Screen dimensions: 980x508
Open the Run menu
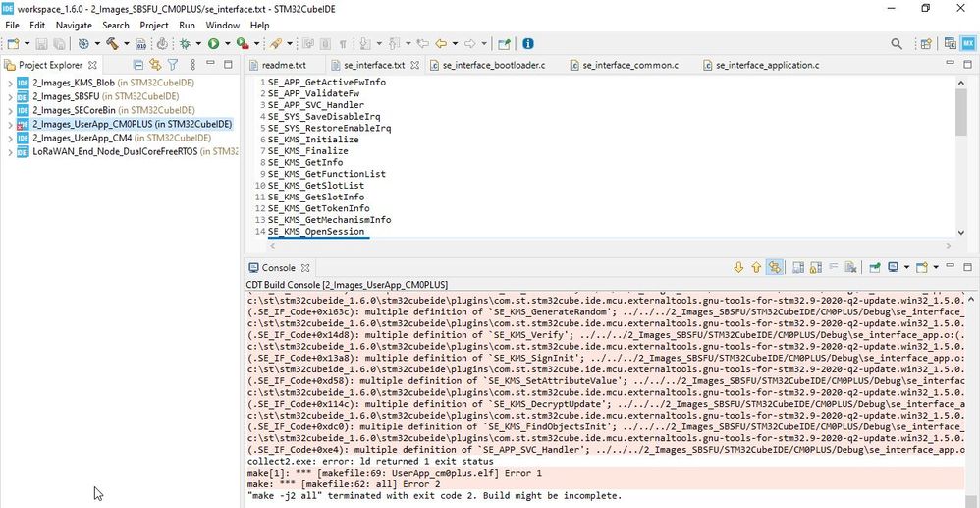187,25
